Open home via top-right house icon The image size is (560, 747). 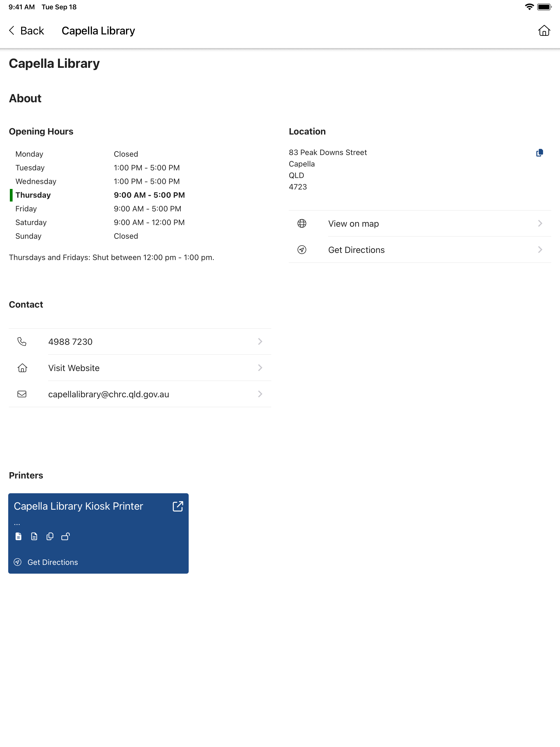[544, 30]
